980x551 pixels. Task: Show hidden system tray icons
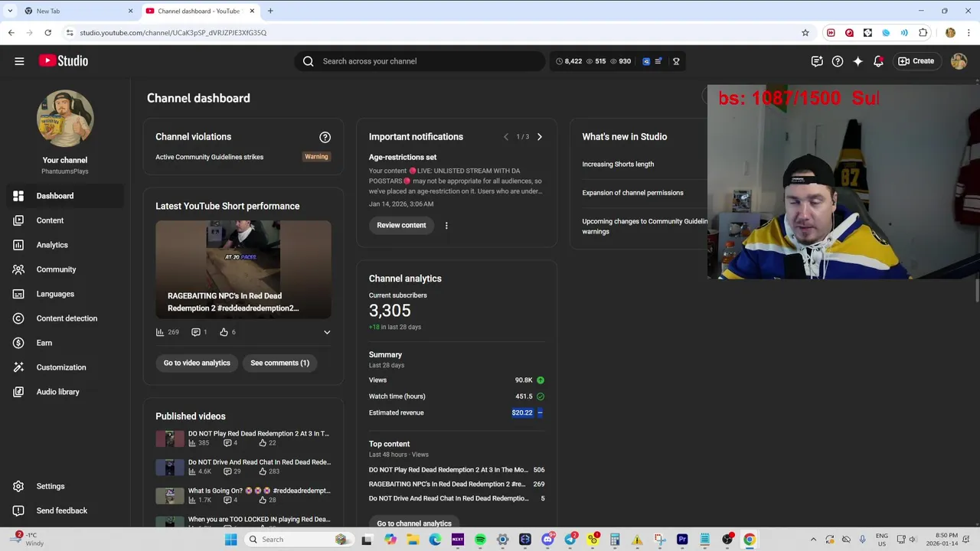tap(813, 540)
